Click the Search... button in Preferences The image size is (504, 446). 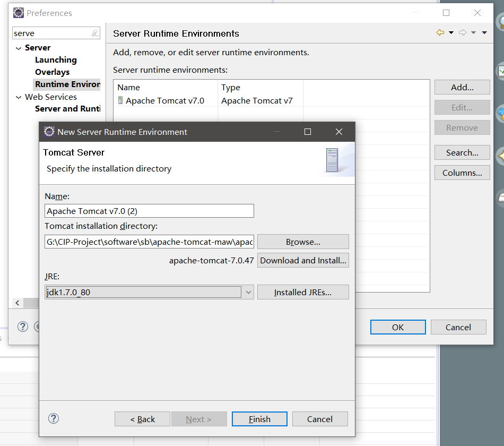tap(462, 152)
